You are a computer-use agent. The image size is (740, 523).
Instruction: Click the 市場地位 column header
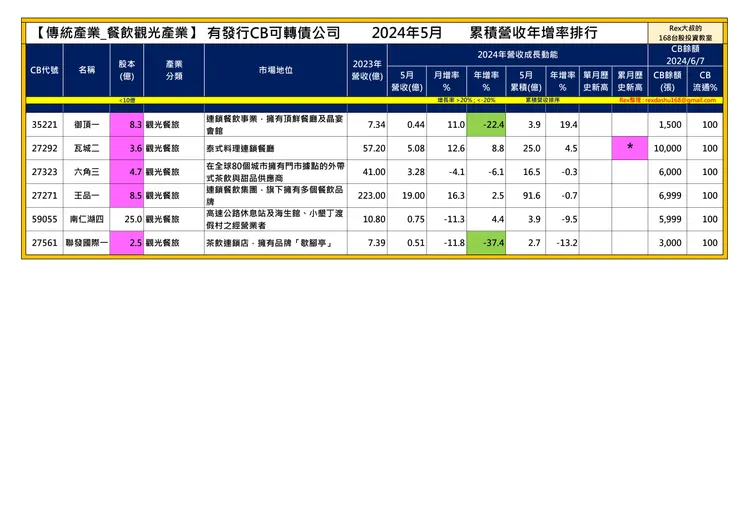click(276, 70)
